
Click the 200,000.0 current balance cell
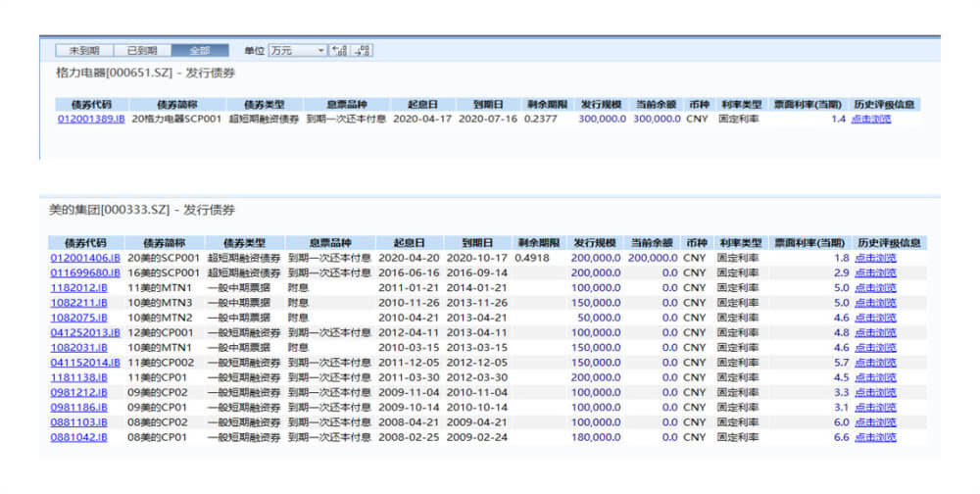[653, 258]
